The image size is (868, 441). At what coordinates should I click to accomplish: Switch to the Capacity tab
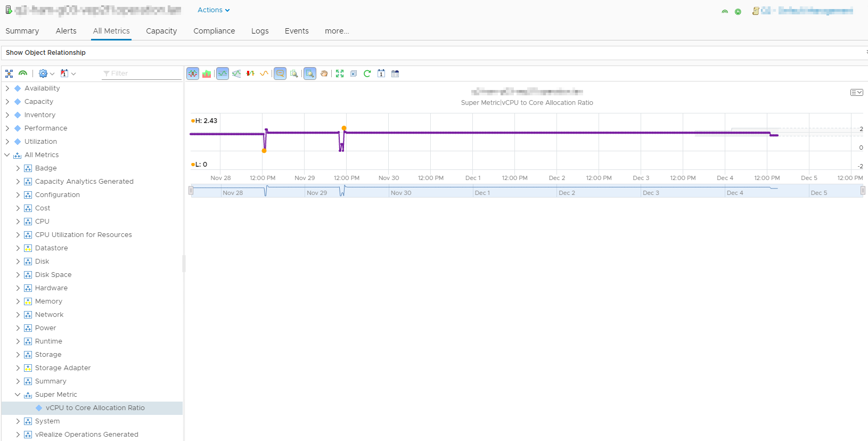pos(161,31)
